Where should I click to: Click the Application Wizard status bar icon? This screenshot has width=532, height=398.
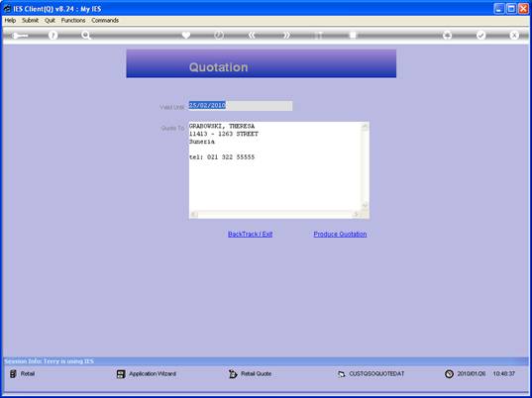[121, 374]
